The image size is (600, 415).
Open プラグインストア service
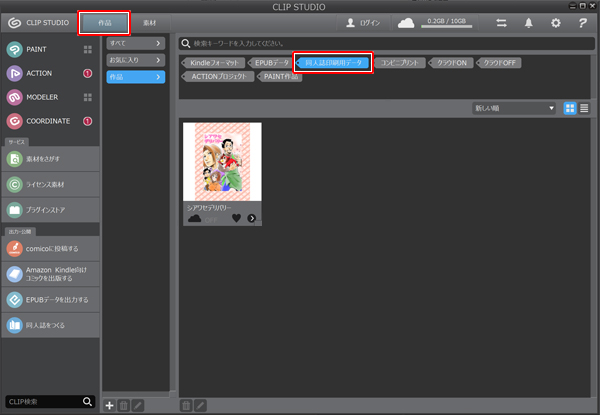[x=51, y=210]
